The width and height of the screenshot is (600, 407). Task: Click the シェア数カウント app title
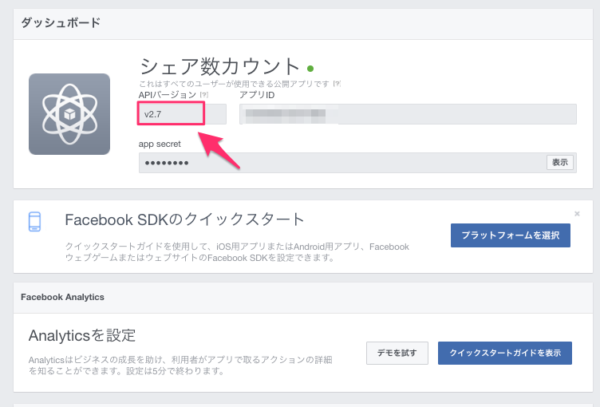[x=220, y=67]
